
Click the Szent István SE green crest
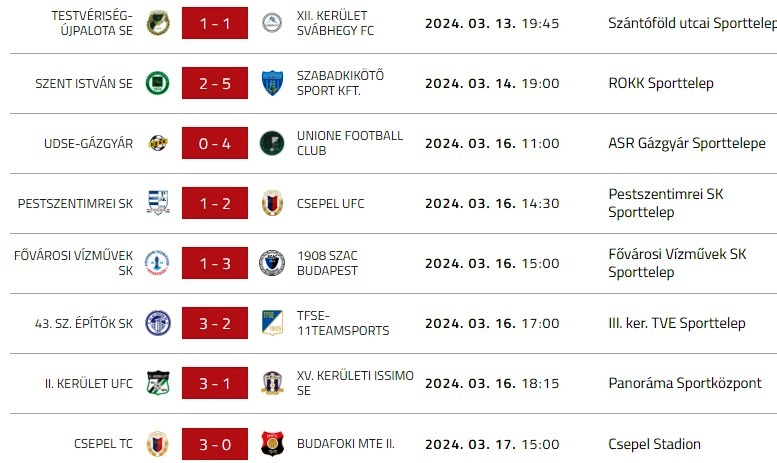click(x=157, y=83)
